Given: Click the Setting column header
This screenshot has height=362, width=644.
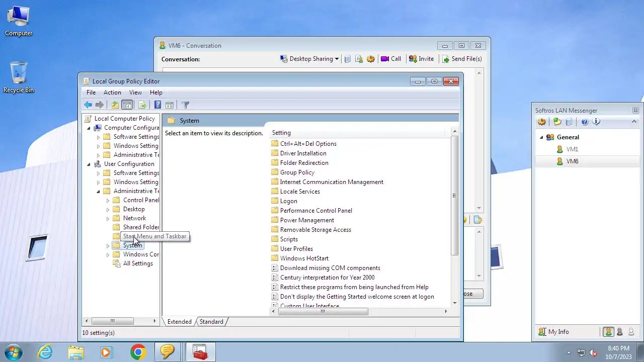Looking at the screenshot, I should pos(358,133).
